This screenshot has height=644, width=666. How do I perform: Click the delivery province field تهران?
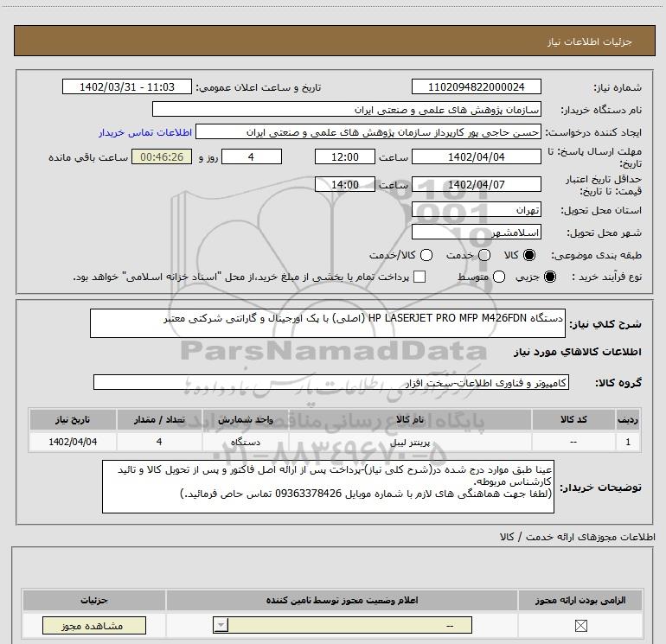476,209
